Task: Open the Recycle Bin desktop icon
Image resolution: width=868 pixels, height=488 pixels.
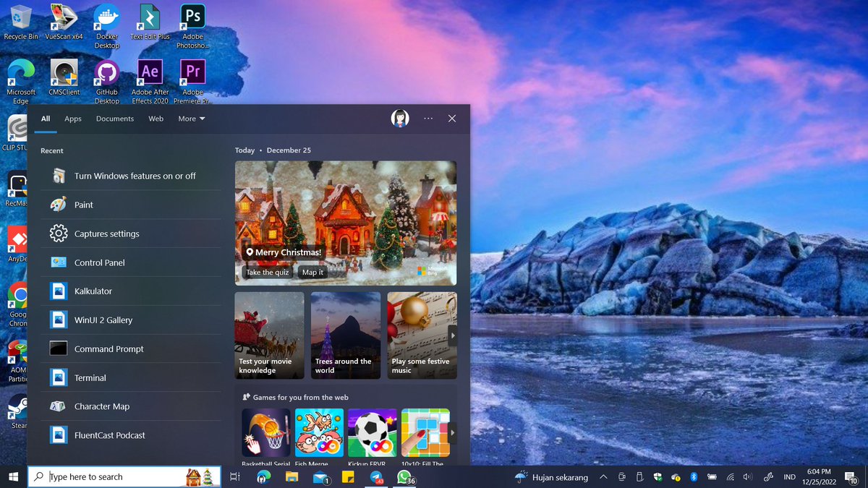Action: [21, 22]
